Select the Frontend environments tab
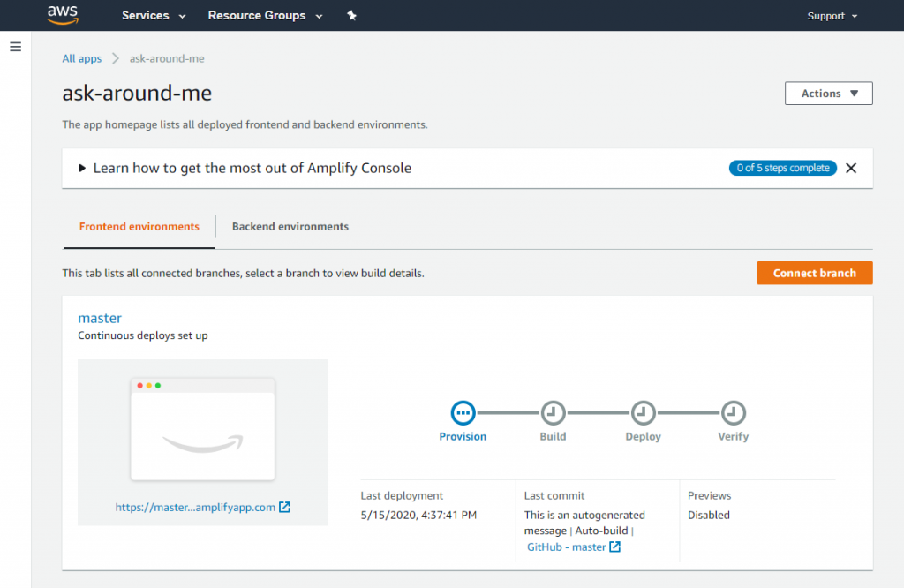 138,226
